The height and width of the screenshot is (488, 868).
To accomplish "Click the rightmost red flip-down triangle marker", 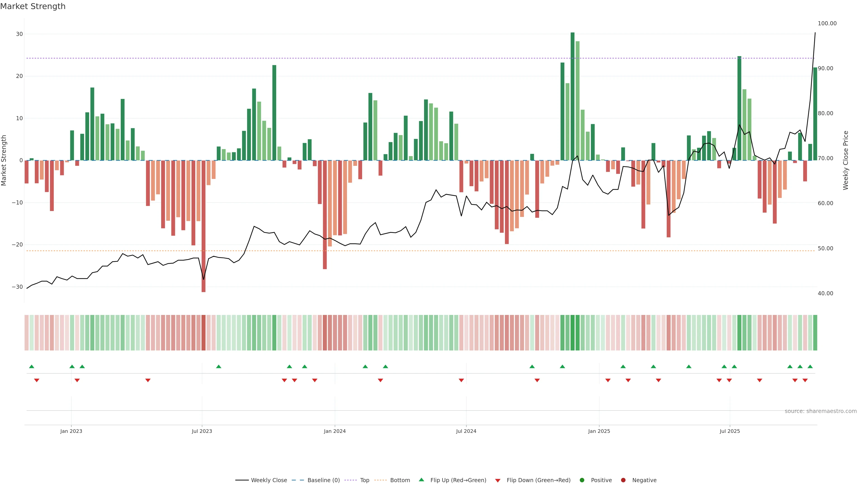I will click(x=805, y=380).
